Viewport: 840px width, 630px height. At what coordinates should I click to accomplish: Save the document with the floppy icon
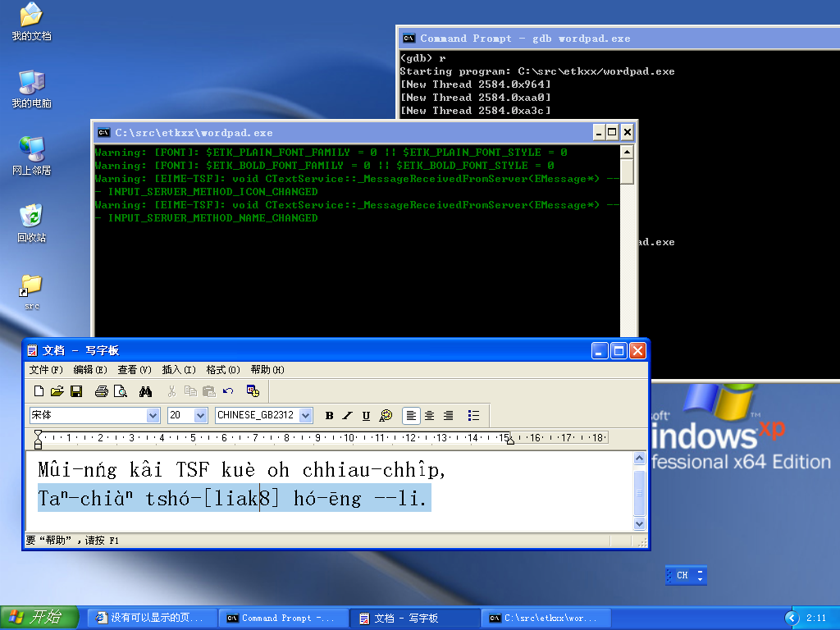pos(75,391)
